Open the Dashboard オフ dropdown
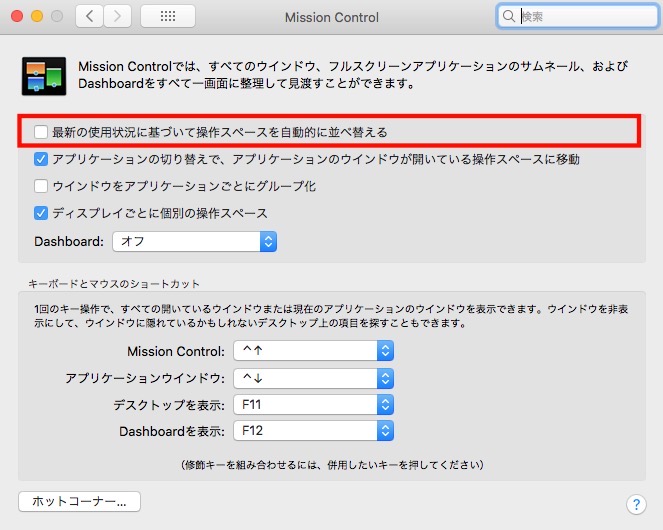Screen dimensions: 663x530 [195, 242]
